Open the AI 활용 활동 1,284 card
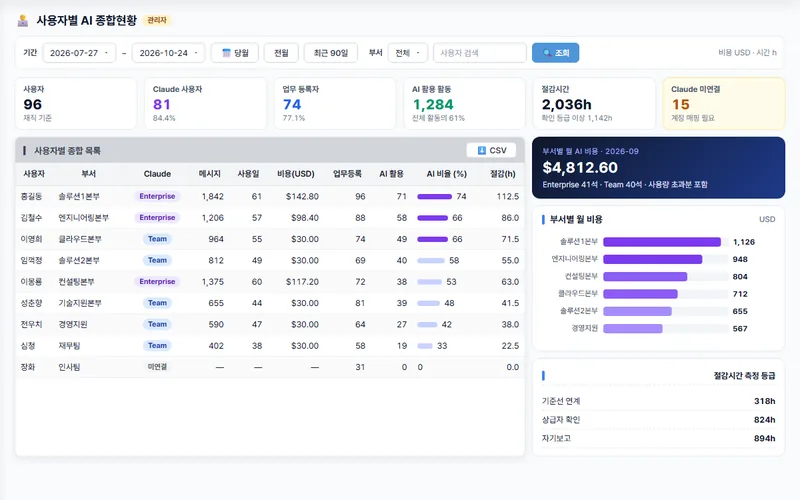800x500 pixels. (x=465, y=103)
